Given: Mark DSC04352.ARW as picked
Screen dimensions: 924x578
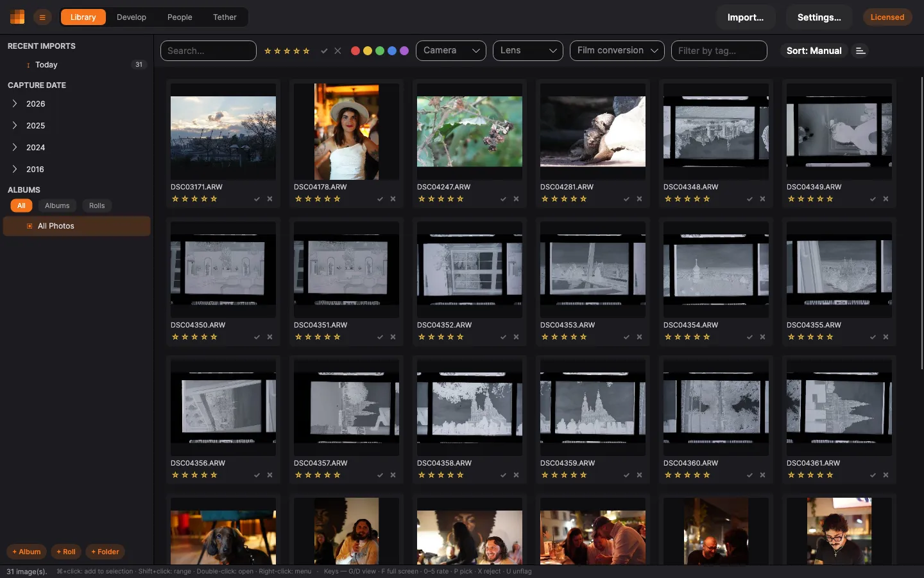Looking at the screenshot, I should [x=503, y=337].
